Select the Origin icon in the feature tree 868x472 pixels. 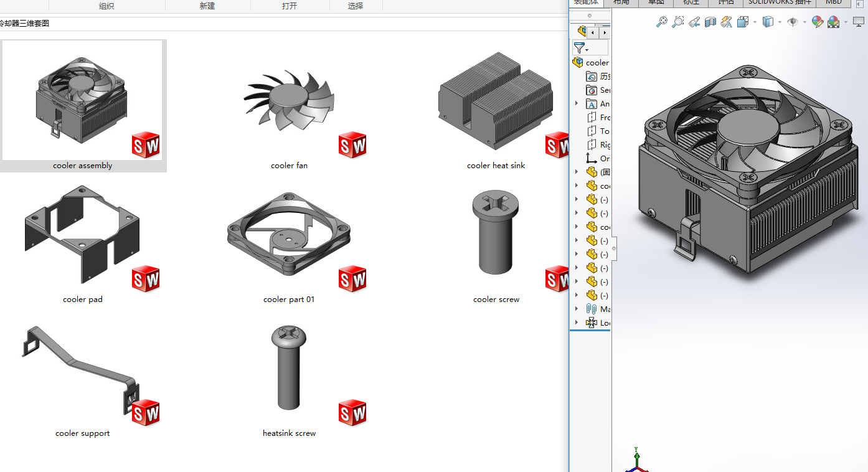[592, 159]
